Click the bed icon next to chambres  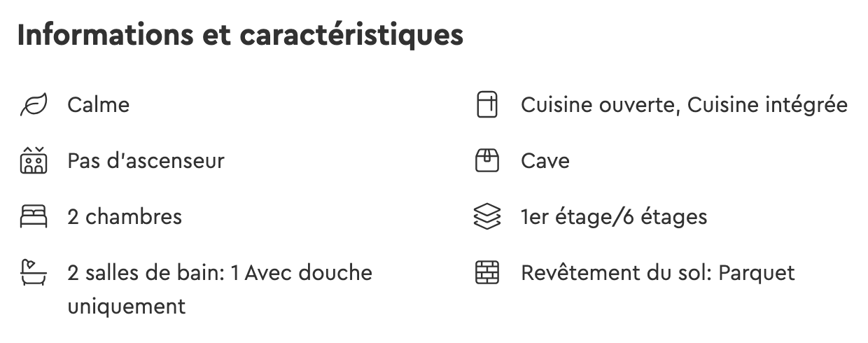[33, 217]
